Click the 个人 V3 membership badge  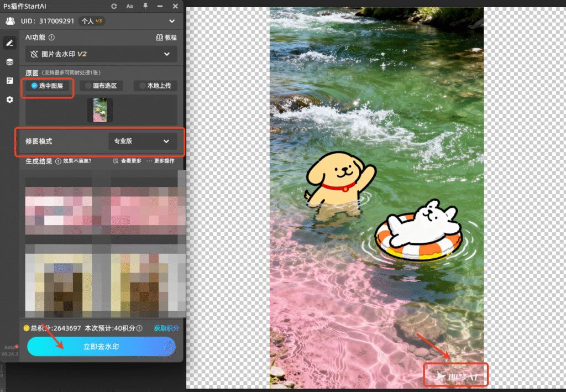click(x=92, y=22)
